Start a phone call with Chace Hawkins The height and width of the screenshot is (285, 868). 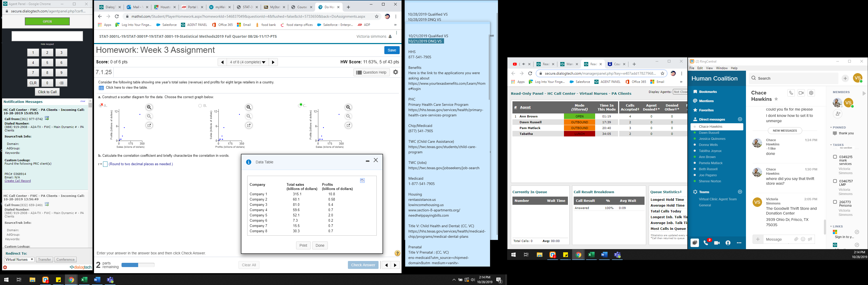(x=791, y=93)
